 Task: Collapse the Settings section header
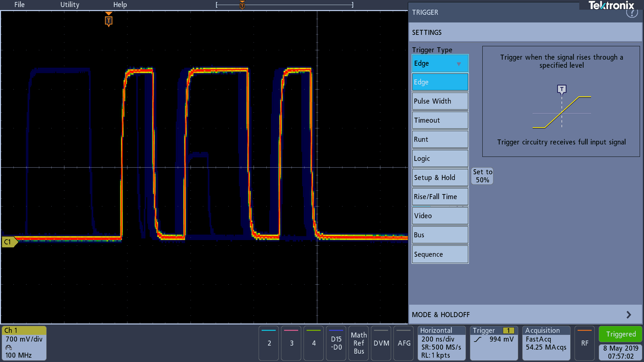pyautogui.click(x=525, y=33)
